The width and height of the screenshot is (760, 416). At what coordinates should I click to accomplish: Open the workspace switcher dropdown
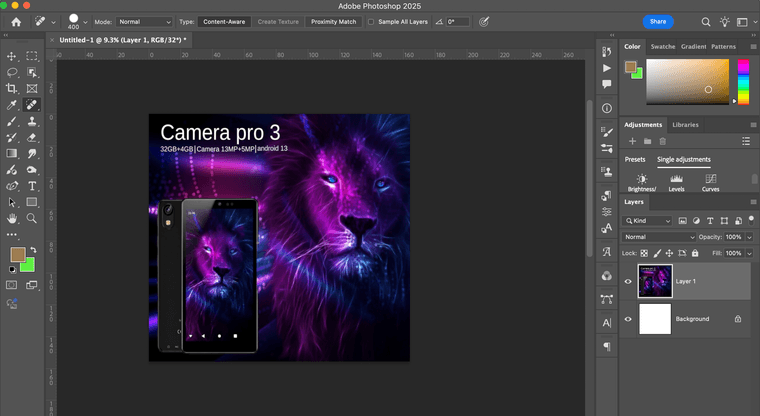tap(746, 22)
